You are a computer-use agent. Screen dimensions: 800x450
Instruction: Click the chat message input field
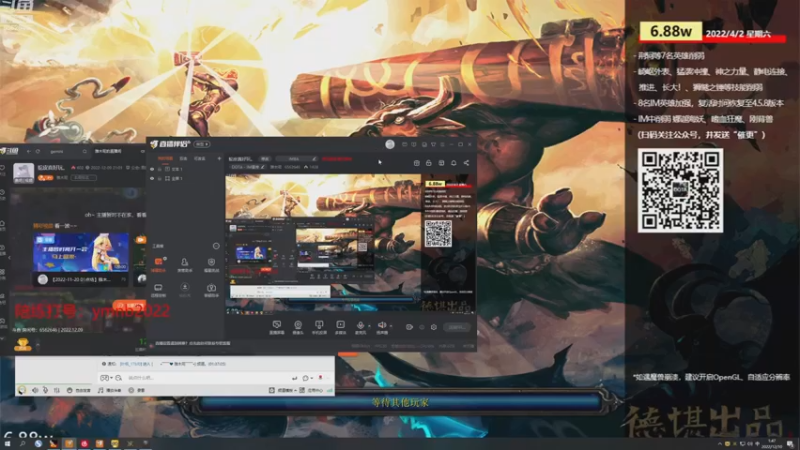pyautogui.click(x=208, y=378)
